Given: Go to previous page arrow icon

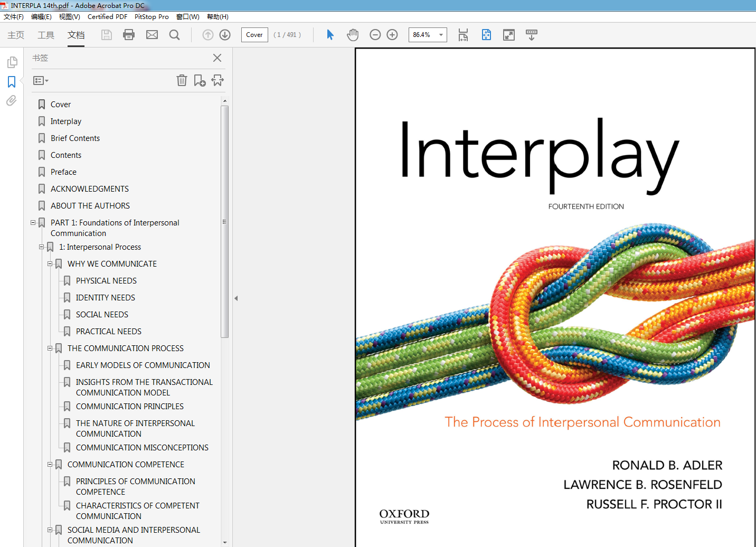Looking at the screenshot, I should click(208, 35).
